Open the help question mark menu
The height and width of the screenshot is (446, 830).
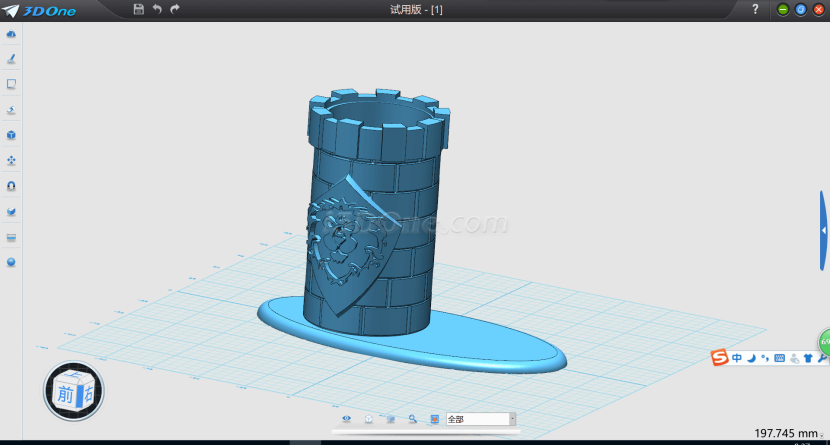click(755, 9)
